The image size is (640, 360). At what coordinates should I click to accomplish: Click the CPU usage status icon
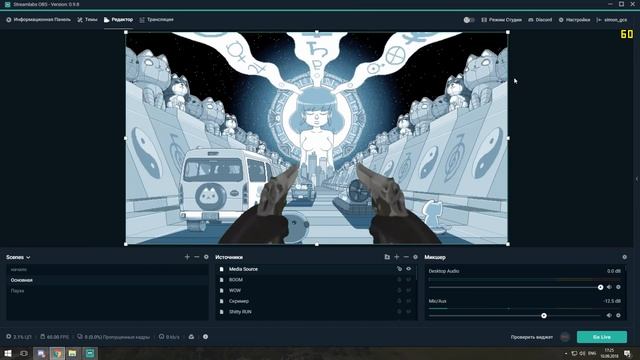tap(9, 337)
